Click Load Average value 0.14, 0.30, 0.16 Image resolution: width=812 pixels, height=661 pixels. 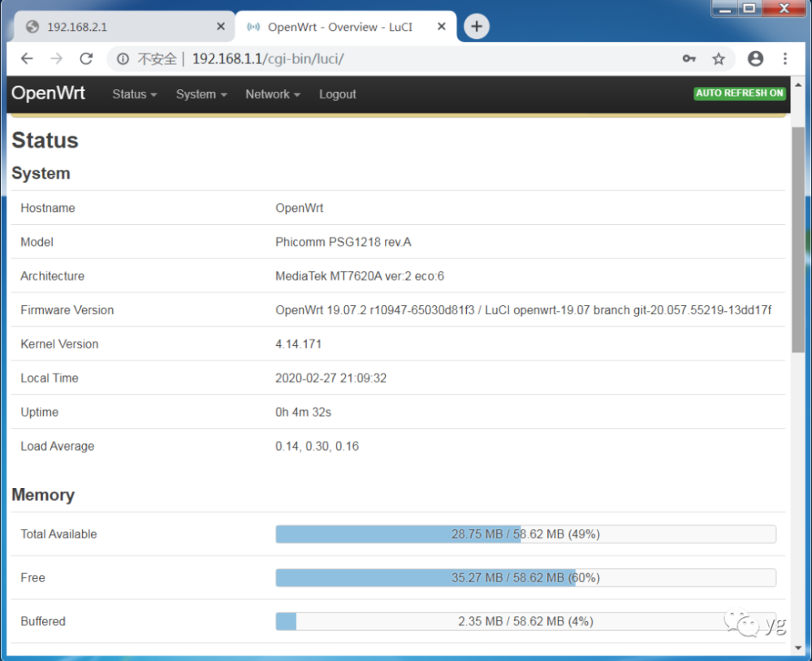317,446
